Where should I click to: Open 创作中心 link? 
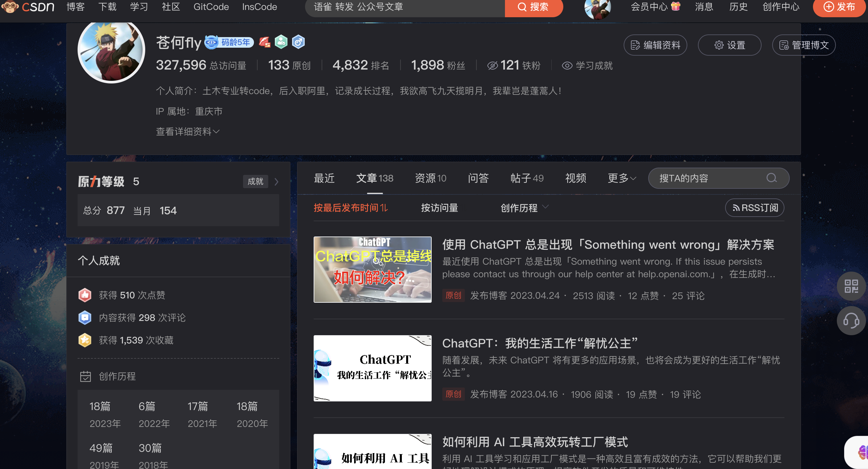click(x=781, y=7)
